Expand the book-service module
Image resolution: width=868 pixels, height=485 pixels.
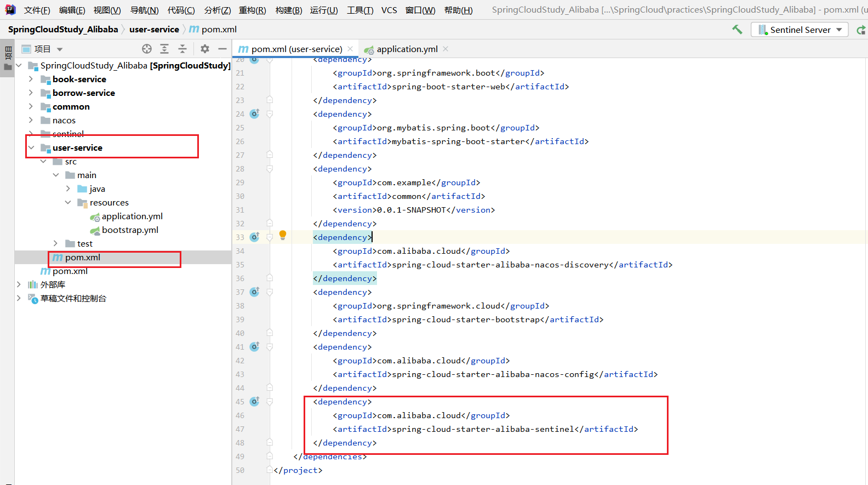coord(31,79)
